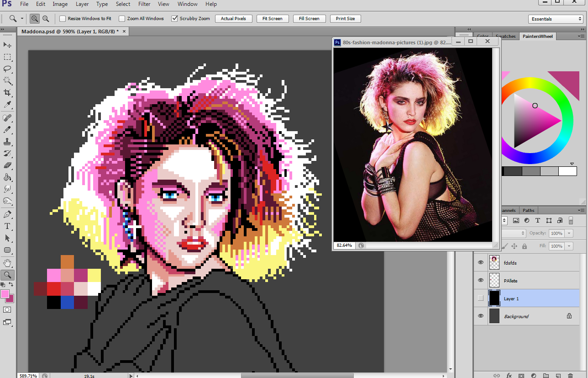Click the pink foreground color swatch

coord(5,294)
